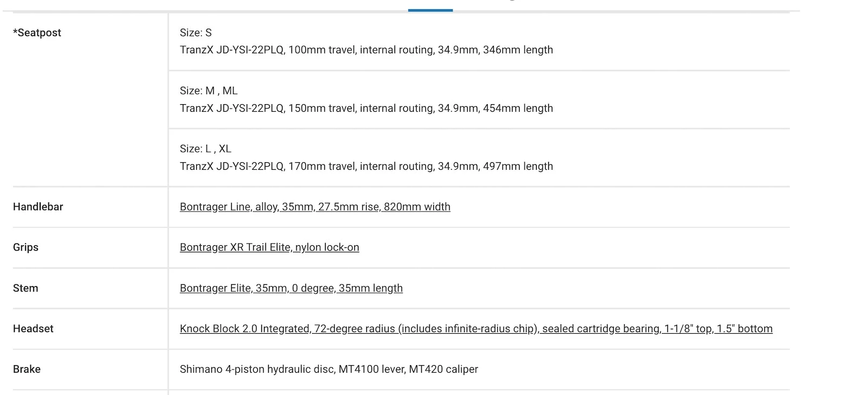The height and width of the screenshot is (395, 868).
Task: Click the 170mm travel TranzX seatpost text
Action: tap(366, 166)
